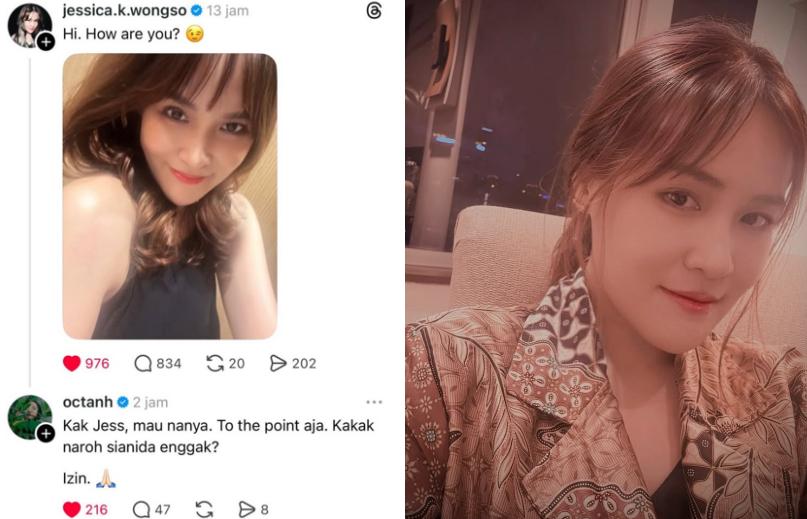Click the "2 jam" reply timestamp
Screen dimensions: 807x519
pos(150,402)
